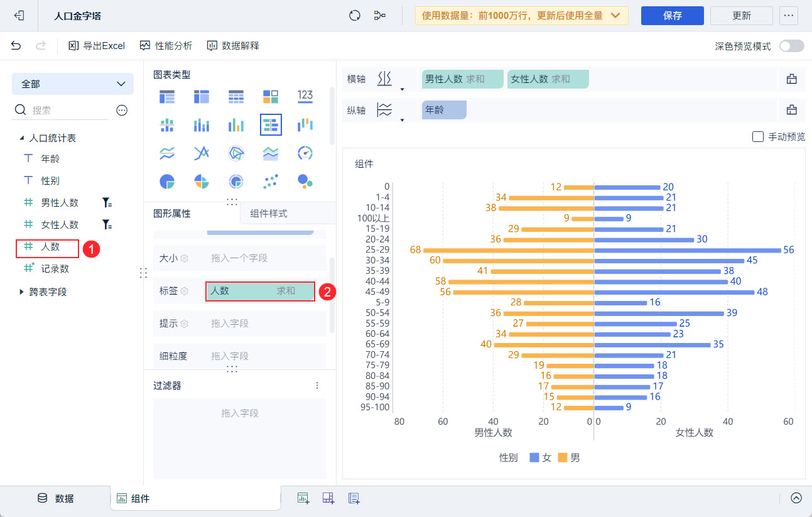812x517 pixels.
Task: Select the multi-layer pie chart type
Action: pos(236,182)
